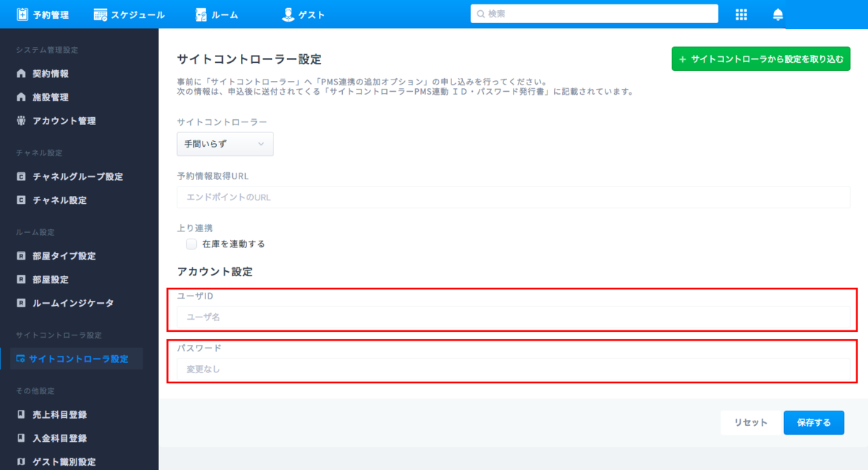Viewport: 868px width, 470px height.
Task: Click the 保存する button
Action: tap(813, 422)
